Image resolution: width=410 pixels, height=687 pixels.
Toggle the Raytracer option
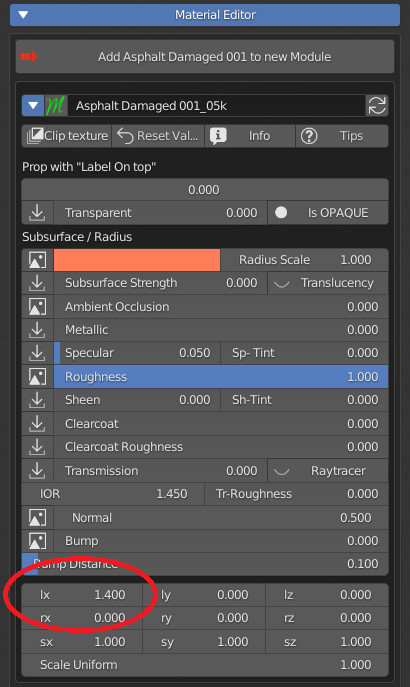pos(328,471)
